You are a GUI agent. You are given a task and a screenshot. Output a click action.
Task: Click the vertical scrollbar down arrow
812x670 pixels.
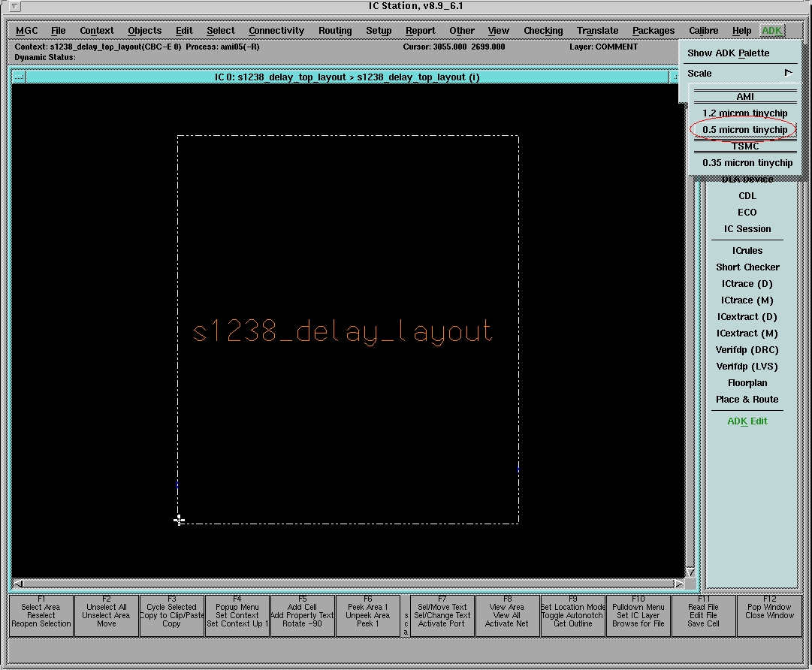691,573
